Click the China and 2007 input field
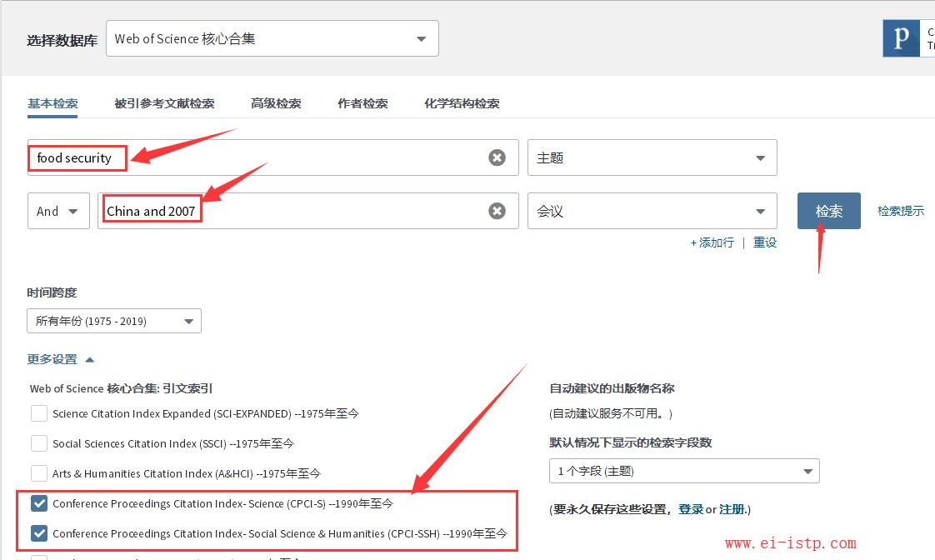 tap(308, 211)
